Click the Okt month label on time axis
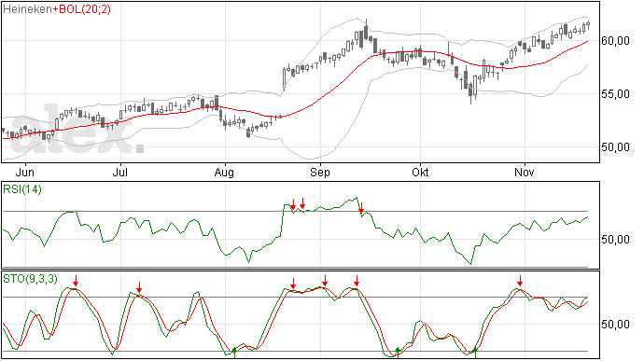 (x=420, y=172)
